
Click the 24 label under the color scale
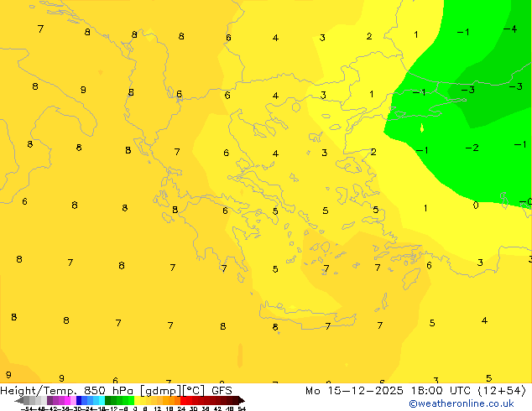coord(181,408)
